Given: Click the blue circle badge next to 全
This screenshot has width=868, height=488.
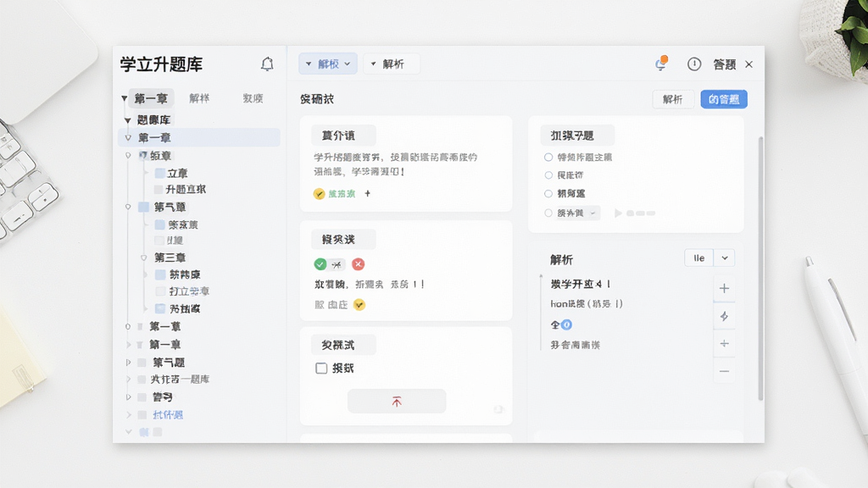Looking at the screenshot, I should click(x=566, y=324).
